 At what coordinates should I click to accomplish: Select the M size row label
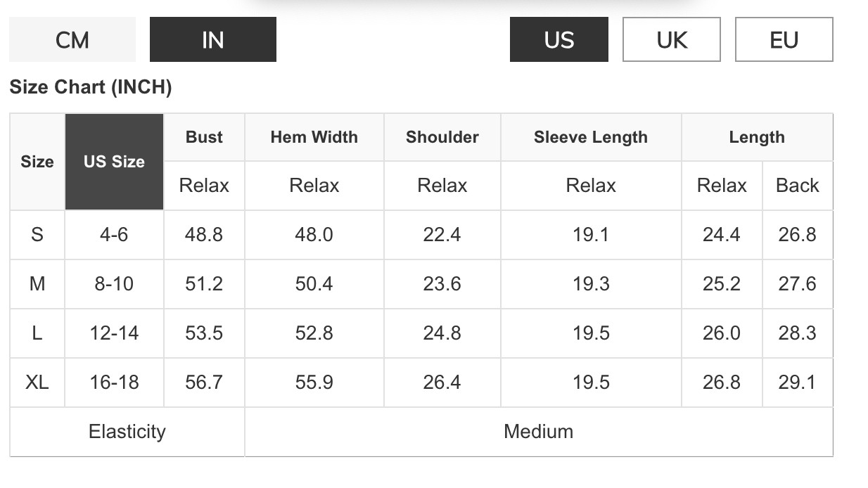click(37, 284)
